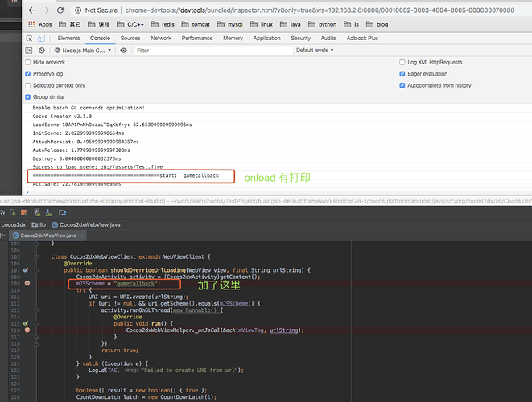
Task: Open the Default levels dropdown
Action: coord(315,50)
